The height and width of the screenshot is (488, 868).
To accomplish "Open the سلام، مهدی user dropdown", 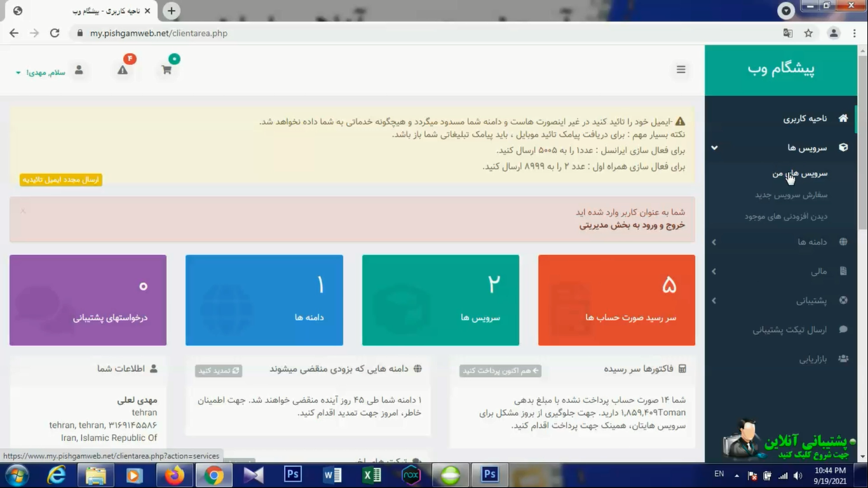I will [41, 72].
